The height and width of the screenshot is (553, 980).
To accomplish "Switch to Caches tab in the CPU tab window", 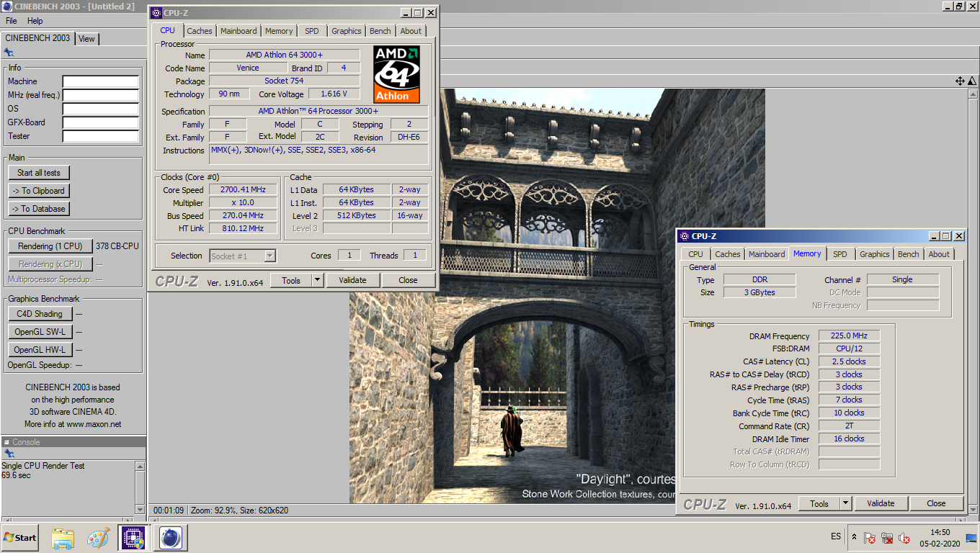I will 200,31.
